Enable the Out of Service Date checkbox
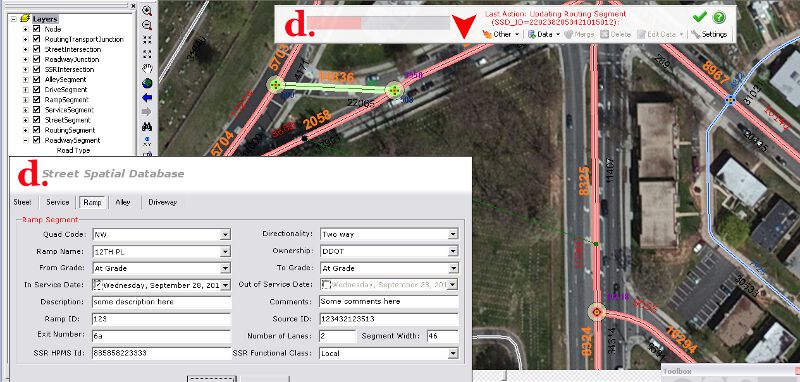 tap(327, 285)
